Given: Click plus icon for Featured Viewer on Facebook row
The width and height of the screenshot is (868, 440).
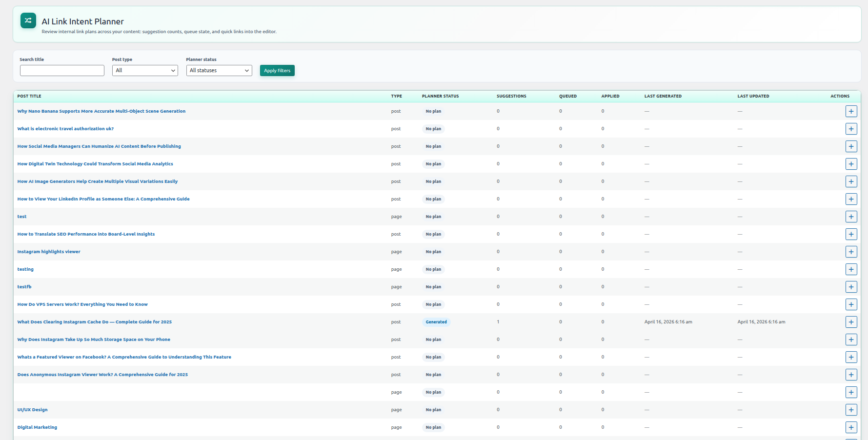Looking at the screenshot, I should point(851,357).
